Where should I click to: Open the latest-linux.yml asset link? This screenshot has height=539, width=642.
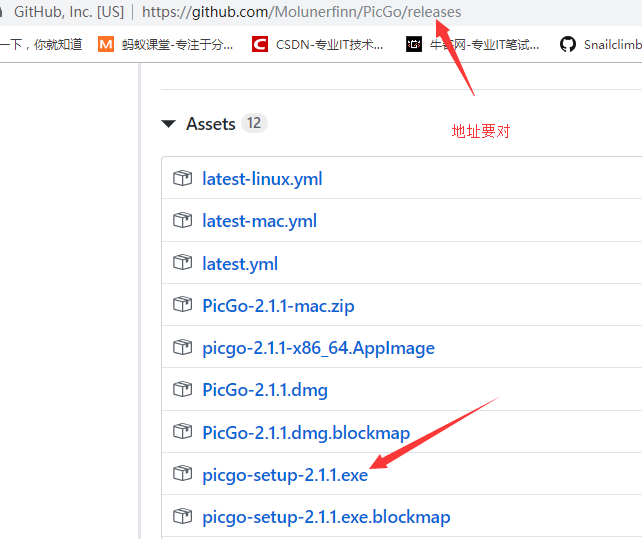click(262, 179)
